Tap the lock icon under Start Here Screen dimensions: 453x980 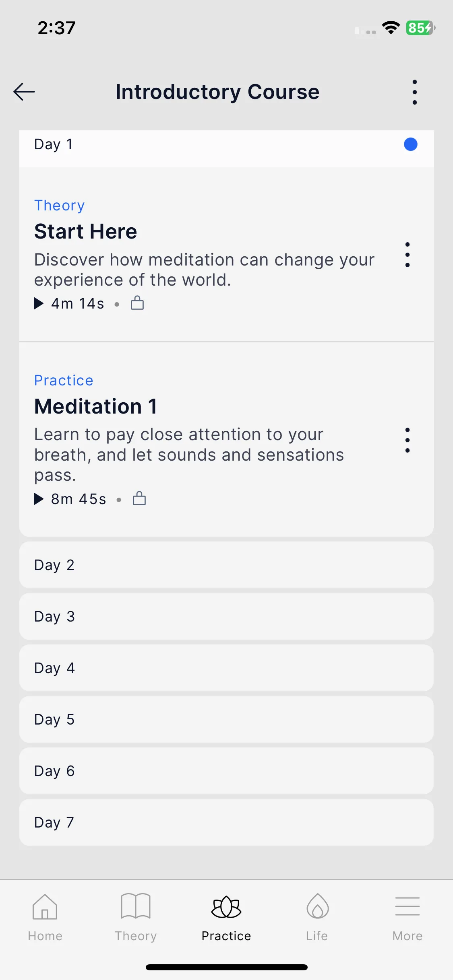pyautogui.click(x=137, y=303)
